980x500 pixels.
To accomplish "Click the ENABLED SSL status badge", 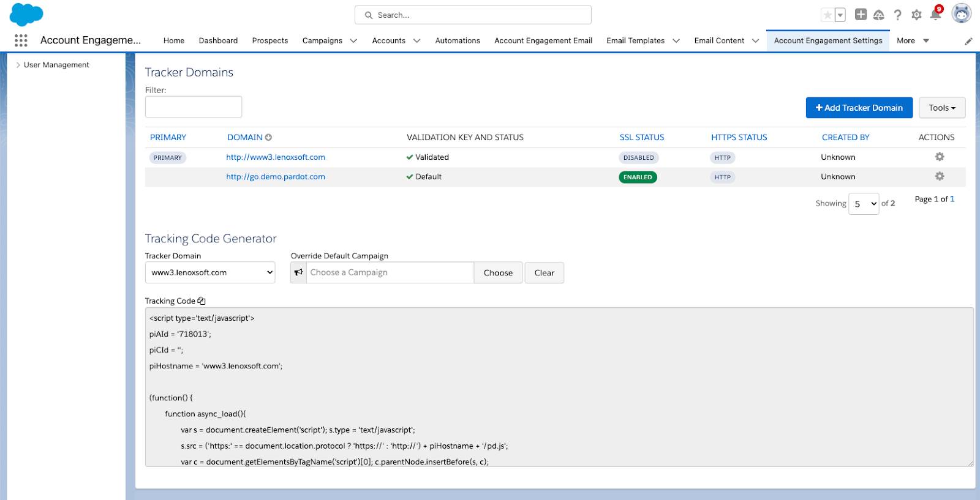I will coord(638,177).
